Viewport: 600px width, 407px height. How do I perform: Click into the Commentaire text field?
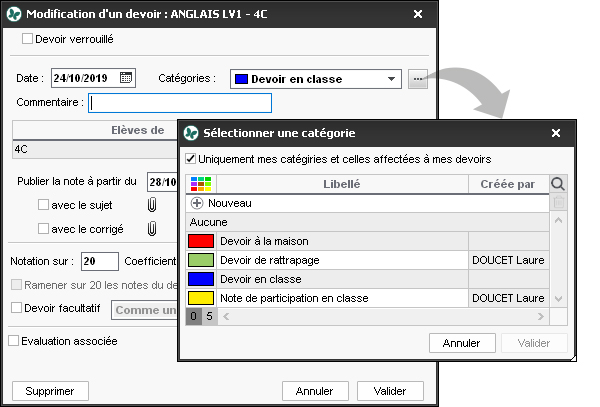tap(180, 103)
